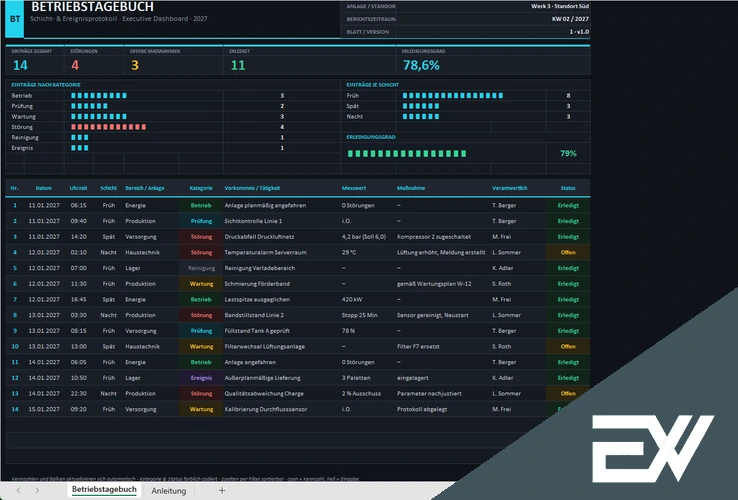
Task: Click the BT logo tile
Action: [x=15, y=19]
